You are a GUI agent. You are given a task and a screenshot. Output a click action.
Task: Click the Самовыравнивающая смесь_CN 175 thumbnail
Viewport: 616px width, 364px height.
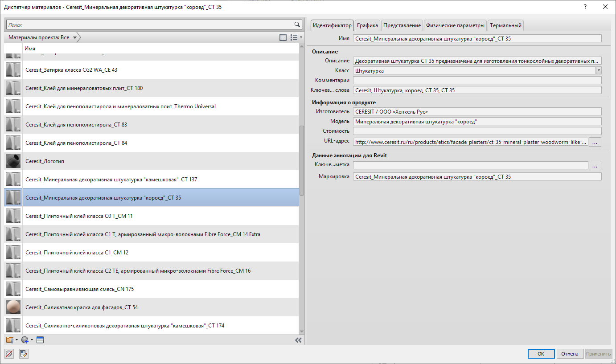point(13,289)
